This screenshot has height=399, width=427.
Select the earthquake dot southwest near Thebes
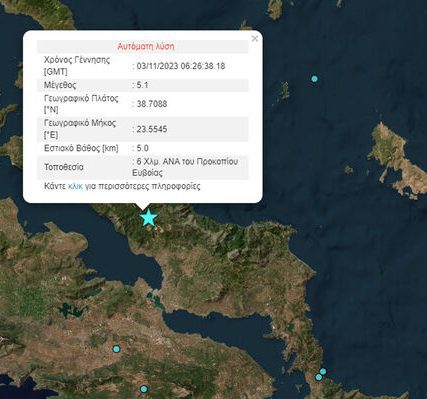(x=116, y=349)
